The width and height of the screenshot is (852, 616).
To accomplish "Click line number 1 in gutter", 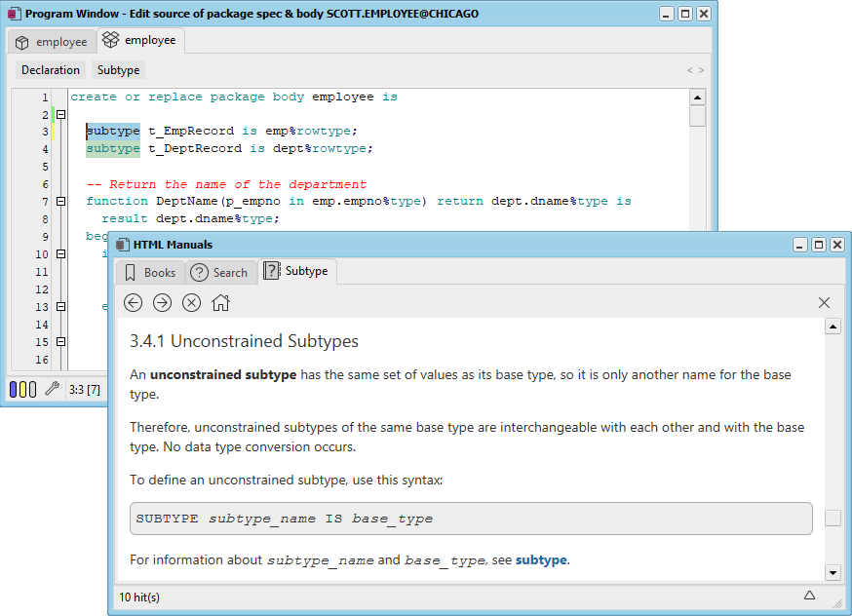I will coord(45,97).
